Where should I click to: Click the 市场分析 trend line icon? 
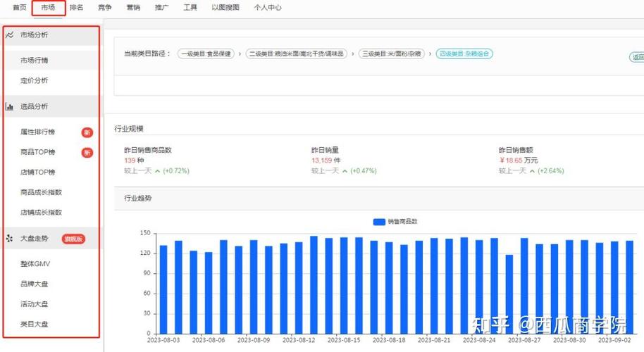point(9,35)
